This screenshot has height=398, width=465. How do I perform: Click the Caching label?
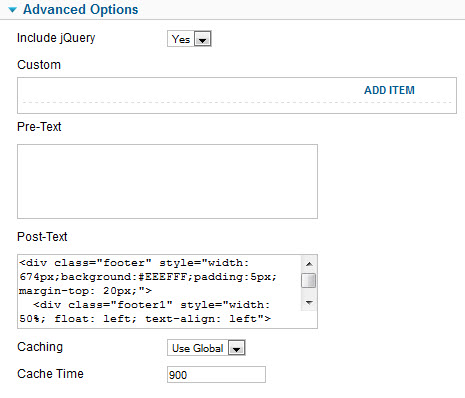click(x=40, y=347)
